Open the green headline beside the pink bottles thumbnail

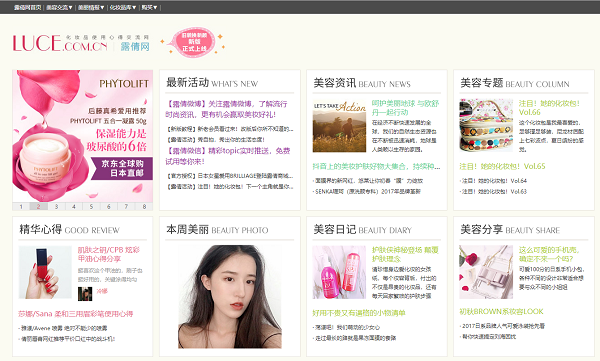pyautogui.click(x=405, y=254)
